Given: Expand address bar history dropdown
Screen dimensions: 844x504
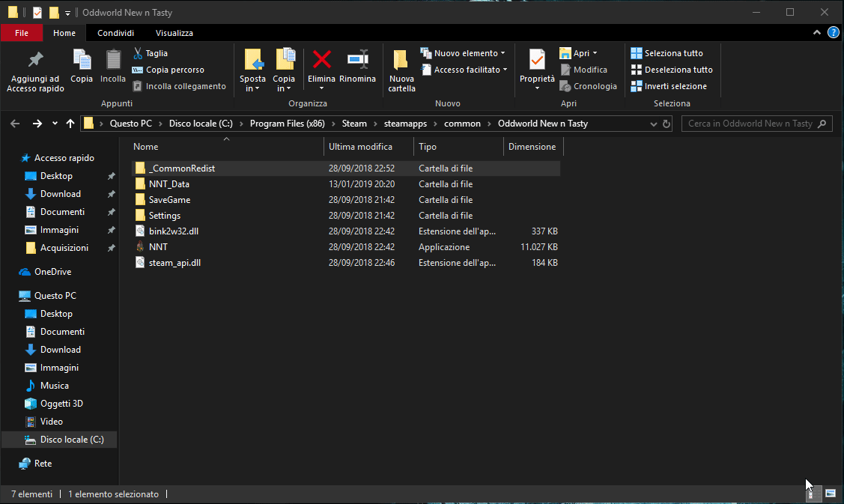Looking at the screenshot, I should click(653, 124).
